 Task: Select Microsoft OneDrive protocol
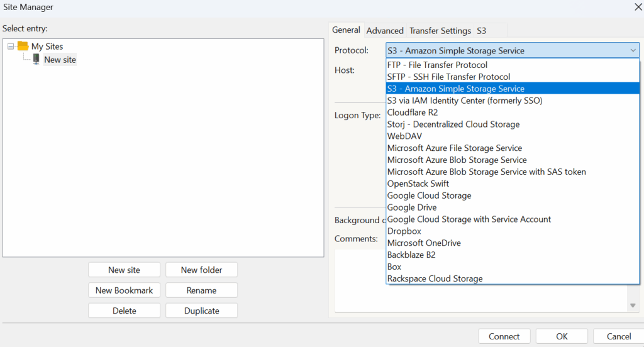[x=424, y=243]
